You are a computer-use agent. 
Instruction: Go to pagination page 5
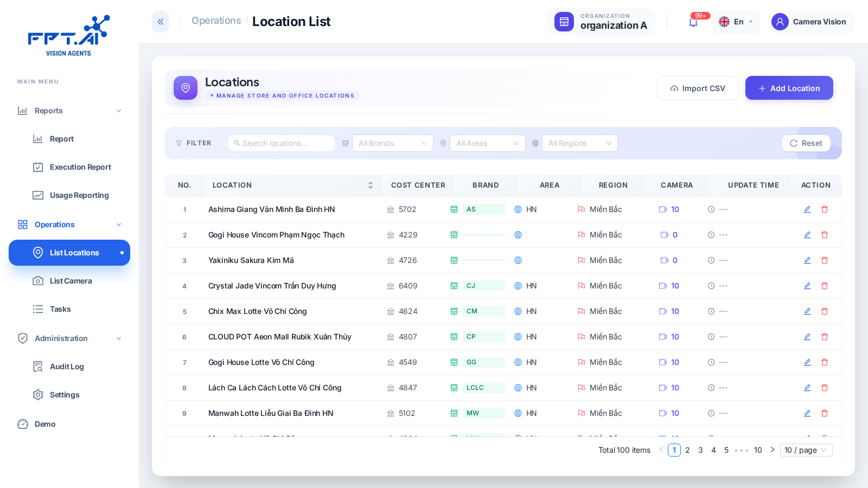(726, 450)
